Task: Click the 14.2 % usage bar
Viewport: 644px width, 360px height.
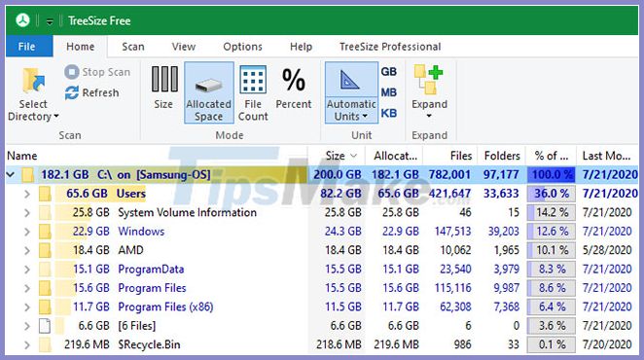Action: 552,212
